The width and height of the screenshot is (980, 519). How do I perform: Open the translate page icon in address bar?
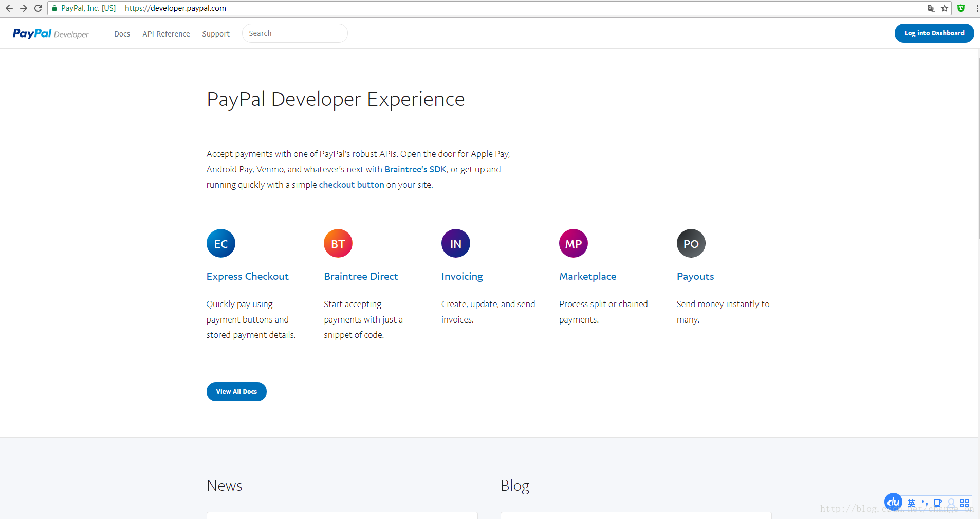tap(931, 8)
